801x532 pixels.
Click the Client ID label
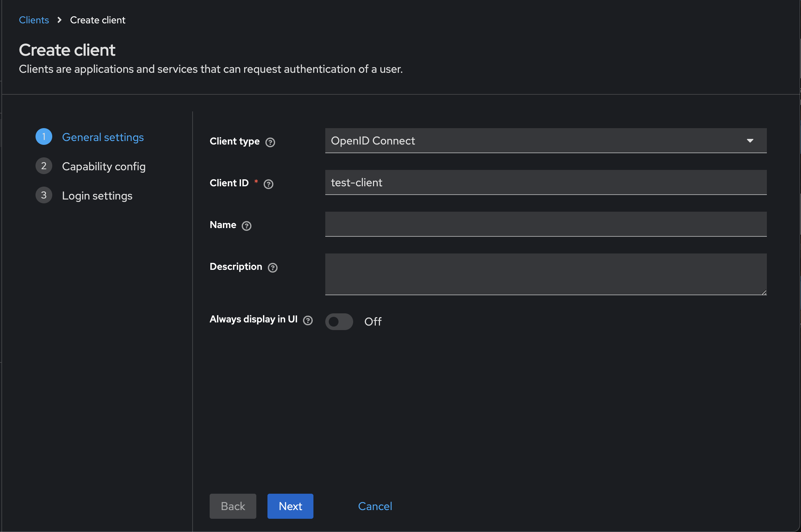click(x=229, y=183)
